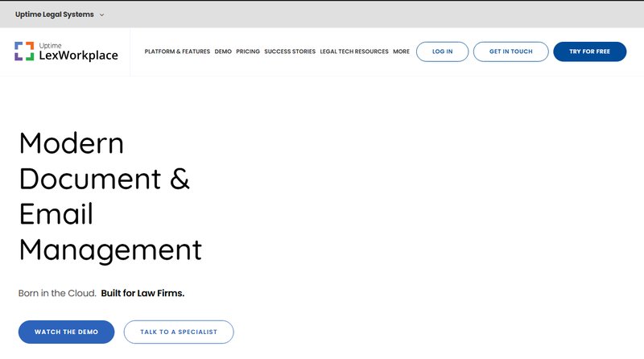This screenshot has width=644, height=359.
Task: Click the bold Built for Law Firms text
Action: (142, 293)
